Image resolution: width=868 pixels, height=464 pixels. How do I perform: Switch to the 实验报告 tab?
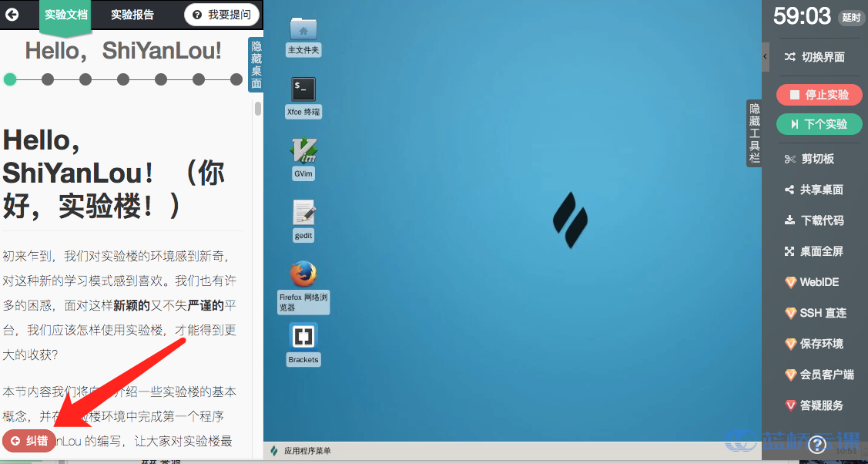pos(132,15)
